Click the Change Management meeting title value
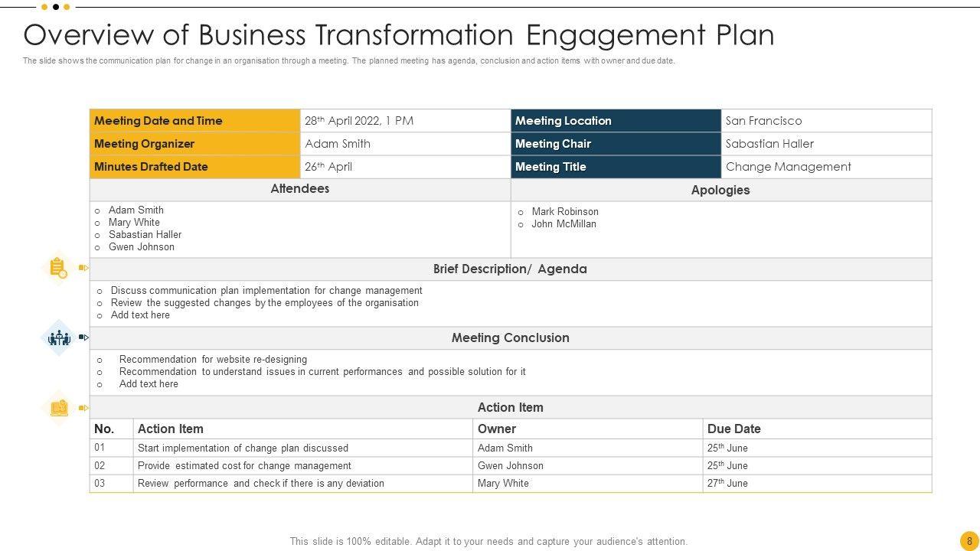 pos(788,167)
